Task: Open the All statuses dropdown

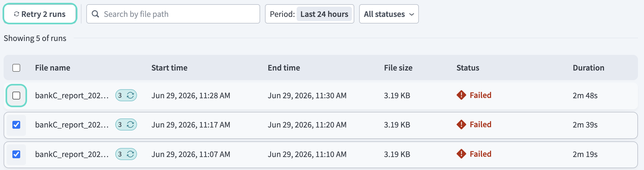Action: pos(389,14)
